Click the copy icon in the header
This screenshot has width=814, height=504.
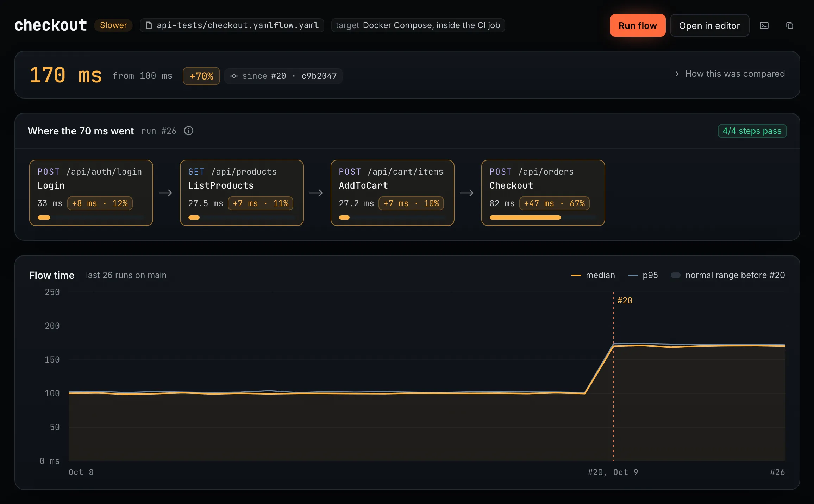[x=790, y=25]
